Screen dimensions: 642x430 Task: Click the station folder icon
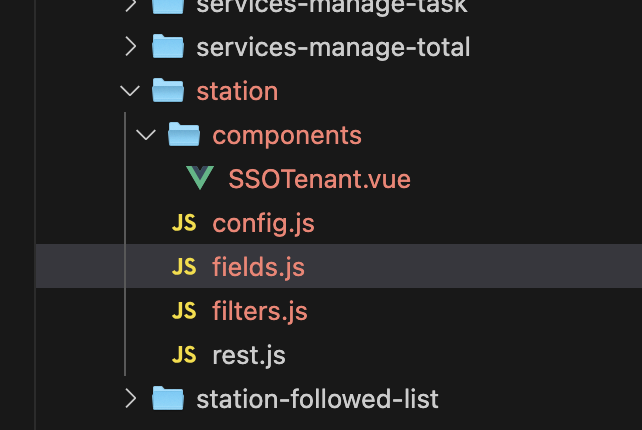pyautogui.click(x=168, y=91)
